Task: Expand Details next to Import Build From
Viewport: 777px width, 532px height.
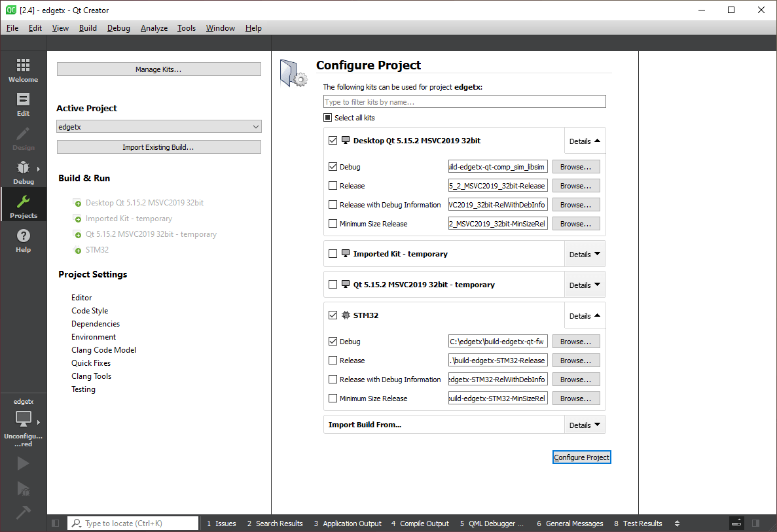Action: tap(585, 424)
